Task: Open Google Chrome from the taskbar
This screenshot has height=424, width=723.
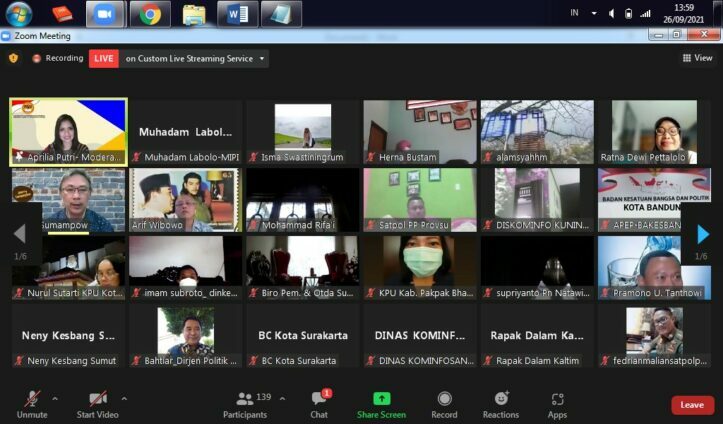Action: pos(150,14)
